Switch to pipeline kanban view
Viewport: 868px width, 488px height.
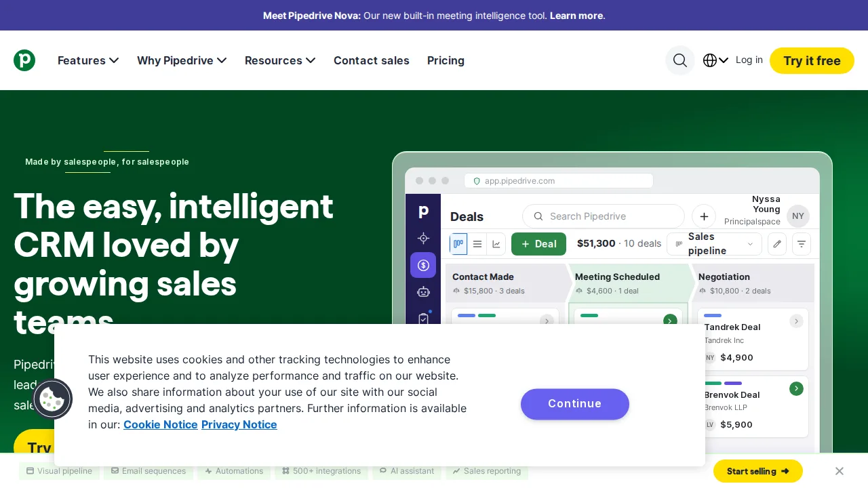tap(458, 244)
